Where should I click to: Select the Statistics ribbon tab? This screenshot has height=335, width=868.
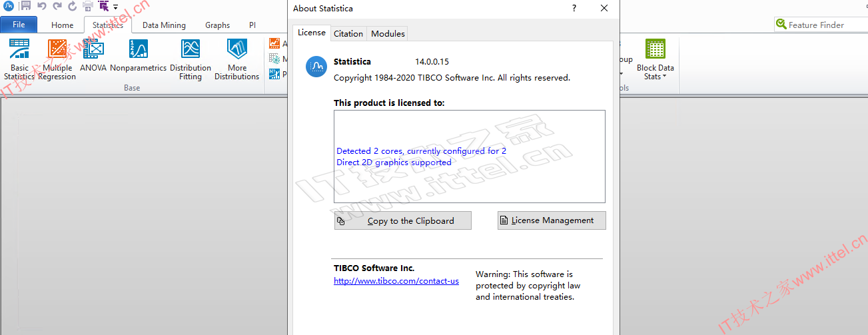tap(108, 25)
